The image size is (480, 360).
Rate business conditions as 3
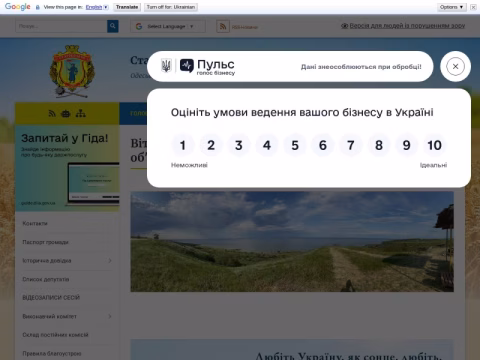239,145
